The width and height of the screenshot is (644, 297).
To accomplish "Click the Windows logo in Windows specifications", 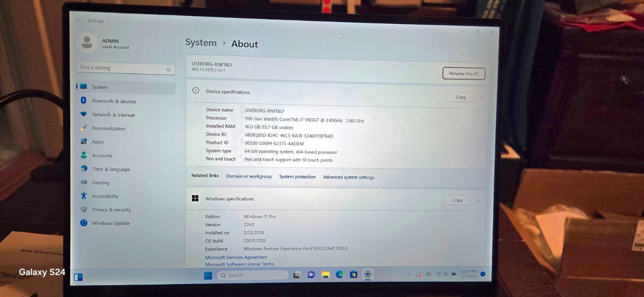I will pyautogui.click(x=195, y=198).
